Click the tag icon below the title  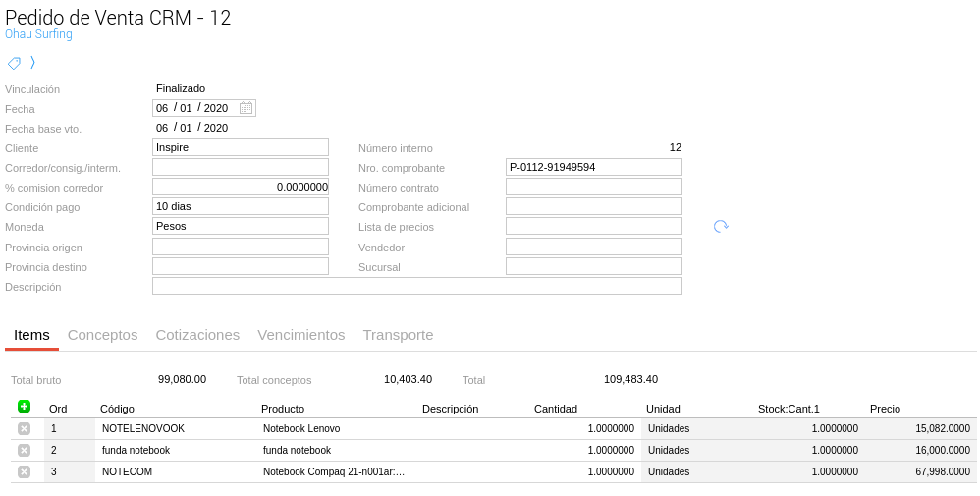click(14, 63)
